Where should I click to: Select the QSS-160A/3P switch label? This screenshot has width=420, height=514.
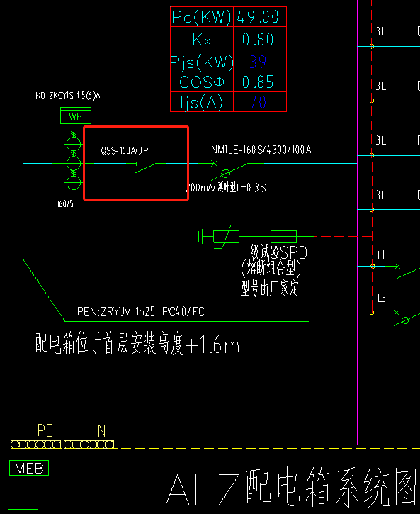pyautogui.click(x=125, y=150)
